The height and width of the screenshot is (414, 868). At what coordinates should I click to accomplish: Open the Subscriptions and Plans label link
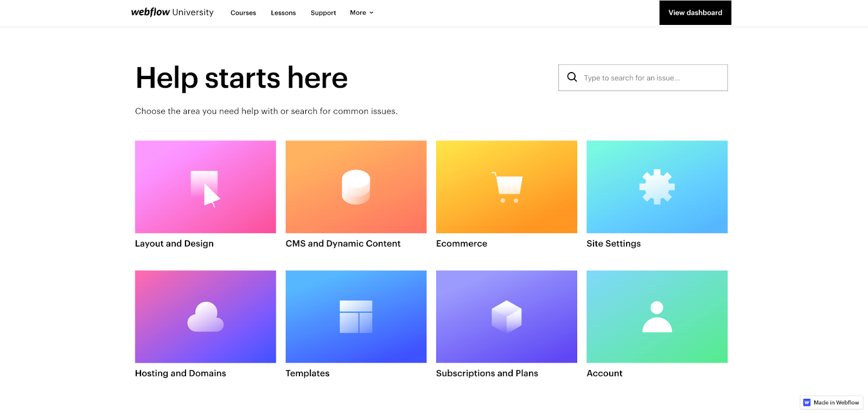(x=487, y=373)
